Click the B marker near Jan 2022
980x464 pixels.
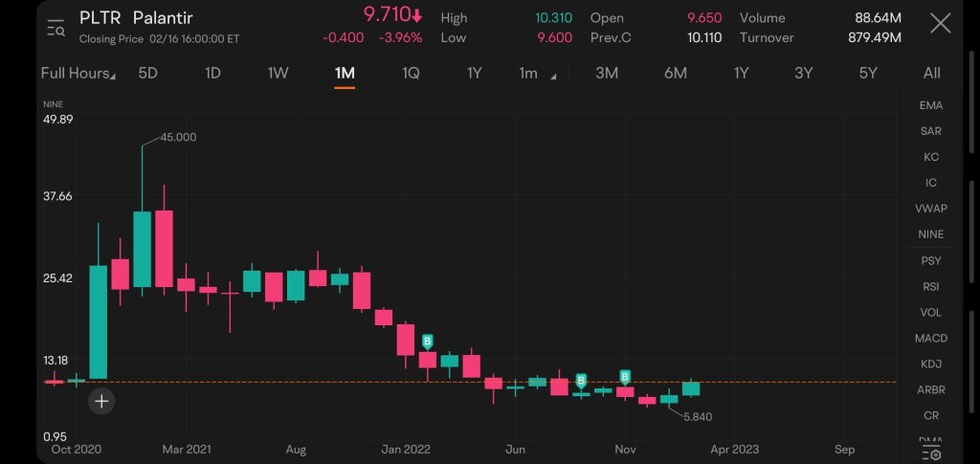click(428, 342)
